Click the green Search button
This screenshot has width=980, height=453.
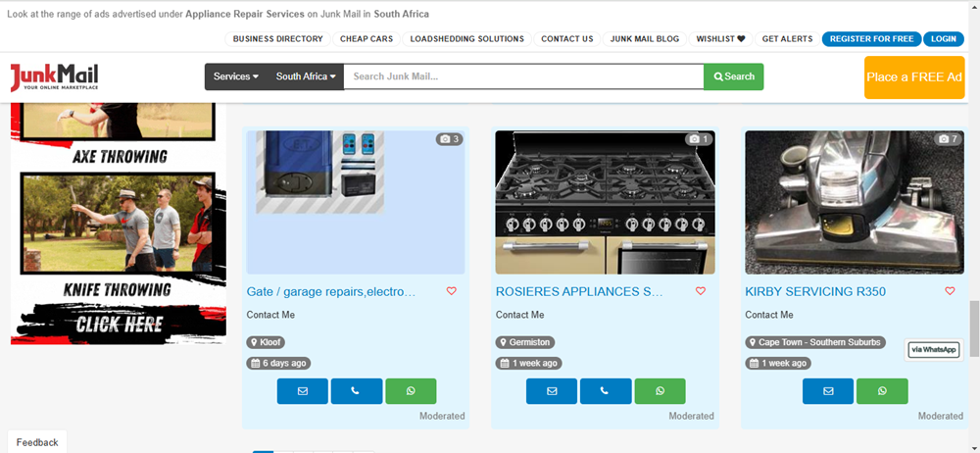(x=734, y=76)
